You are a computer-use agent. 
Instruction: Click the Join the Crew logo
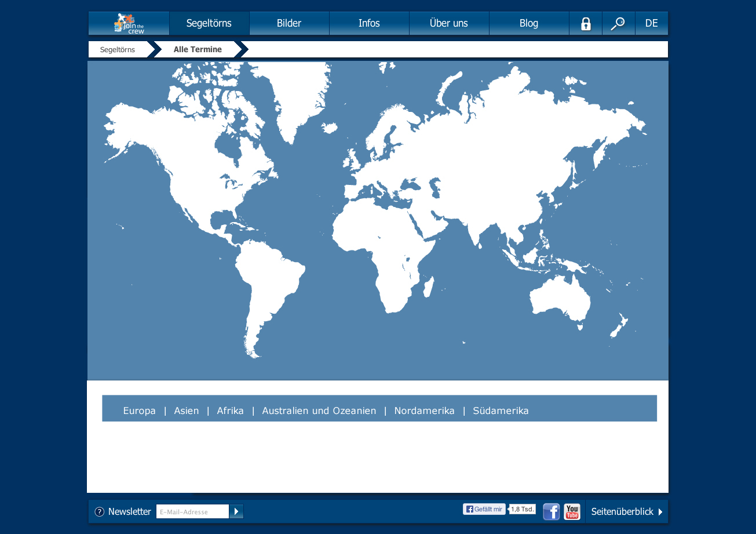tap(129, 23)
